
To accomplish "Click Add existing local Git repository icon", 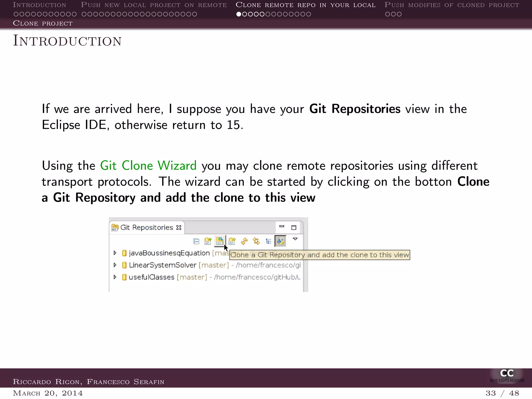I will 208,241.
